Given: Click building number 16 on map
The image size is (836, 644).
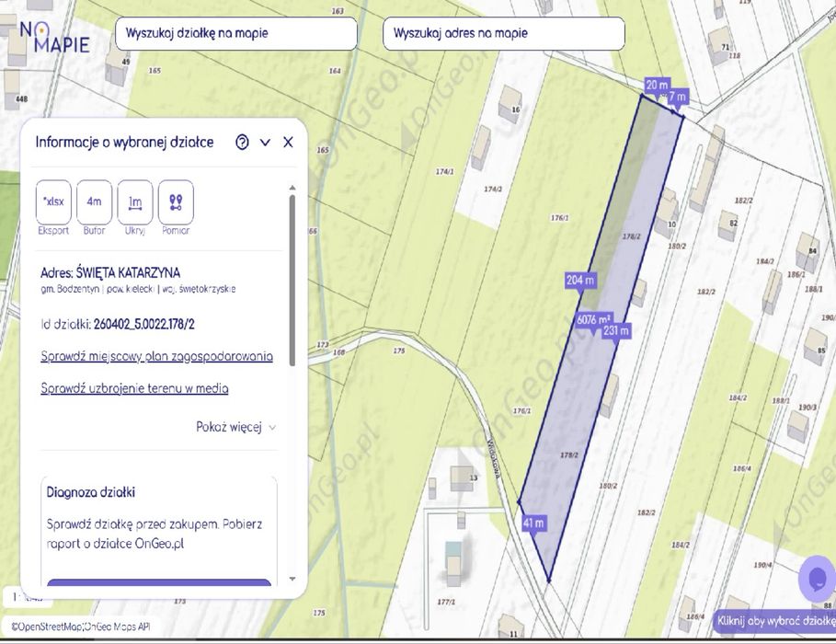Looking at the screenshot, I should point(516,109).
